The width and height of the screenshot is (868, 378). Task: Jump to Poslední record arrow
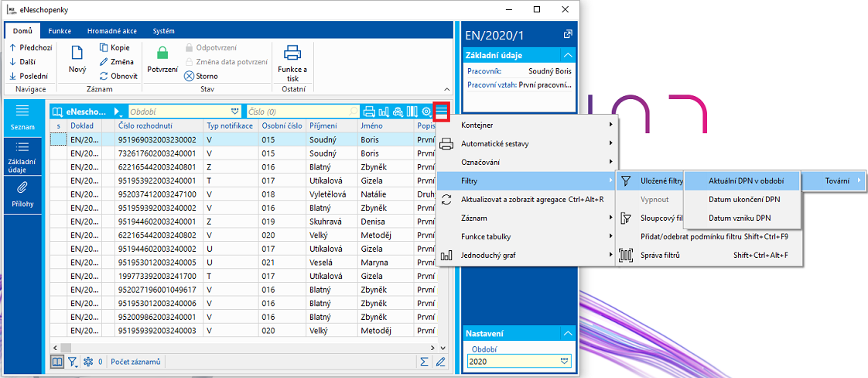[12, 77]
